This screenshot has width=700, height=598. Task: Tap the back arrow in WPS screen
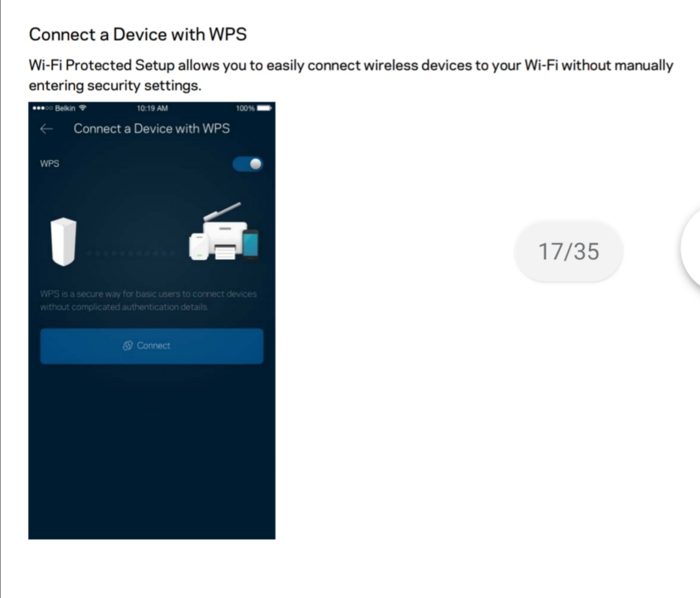tap(47, 129)
